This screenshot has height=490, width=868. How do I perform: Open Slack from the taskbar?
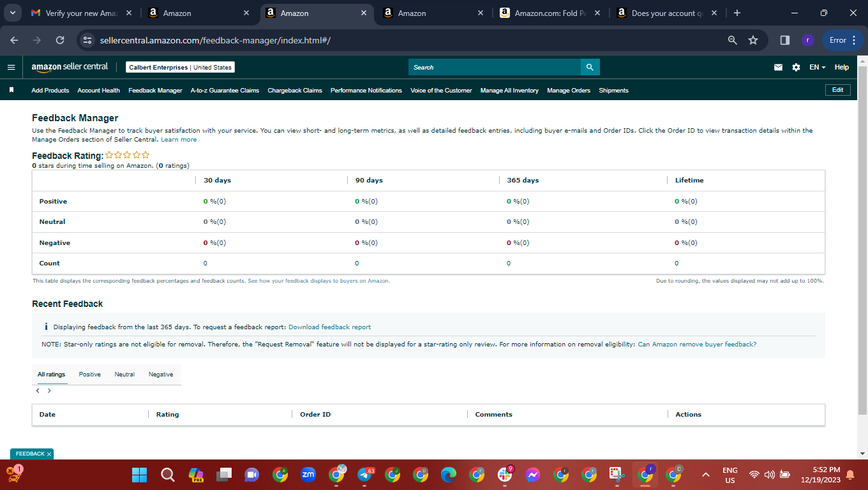(x=505, y=475)
